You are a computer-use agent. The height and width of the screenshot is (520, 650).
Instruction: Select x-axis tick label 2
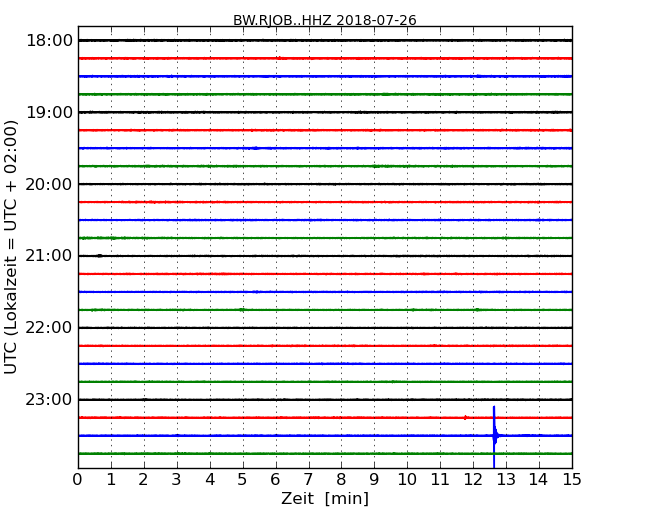[x=143, y=480]
